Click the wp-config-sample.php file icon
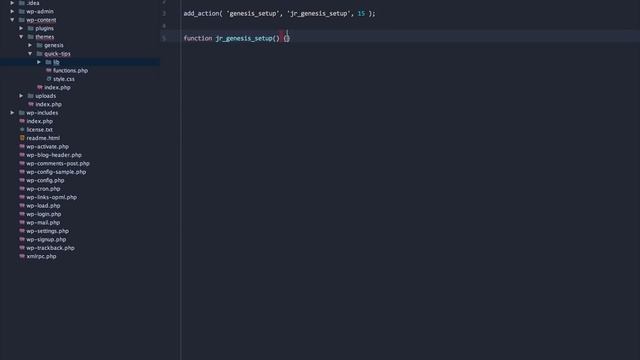 (22, 172)
